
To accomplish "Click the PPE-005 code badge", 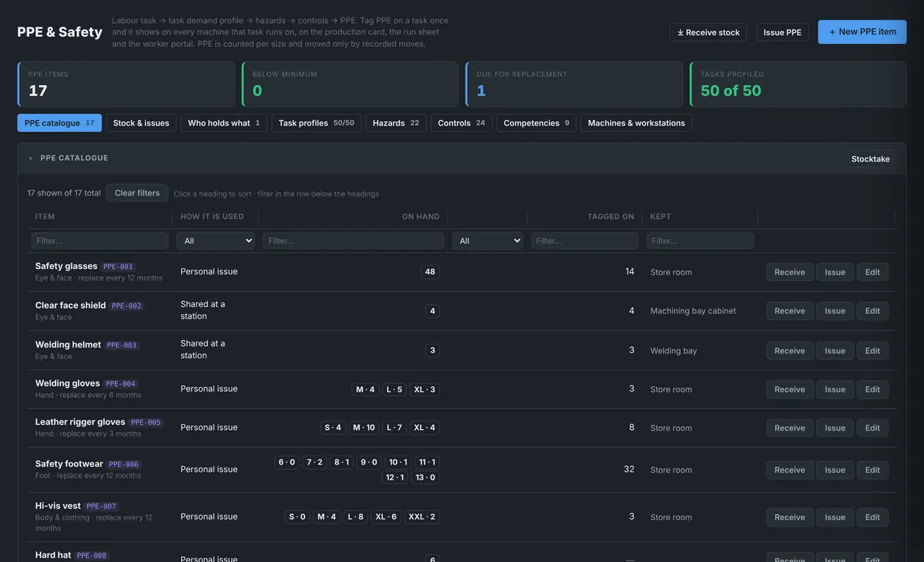I will pos(146,423).
